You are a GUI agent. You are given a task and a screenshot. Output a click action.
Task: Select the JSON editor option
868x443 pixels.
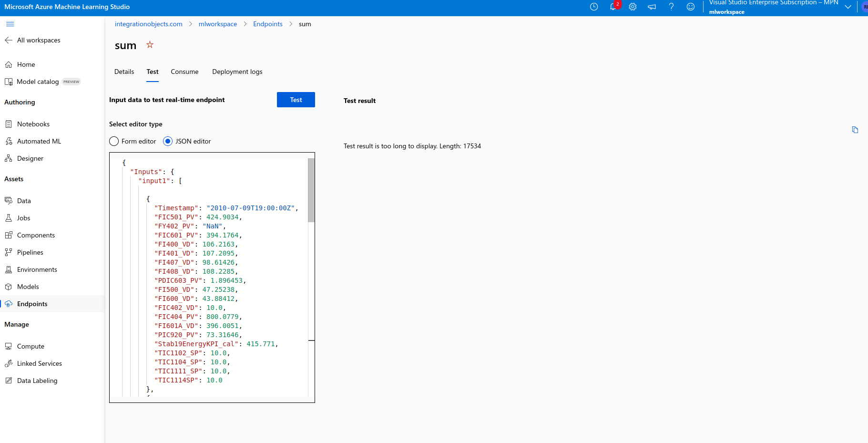click(x=168, y=141)
